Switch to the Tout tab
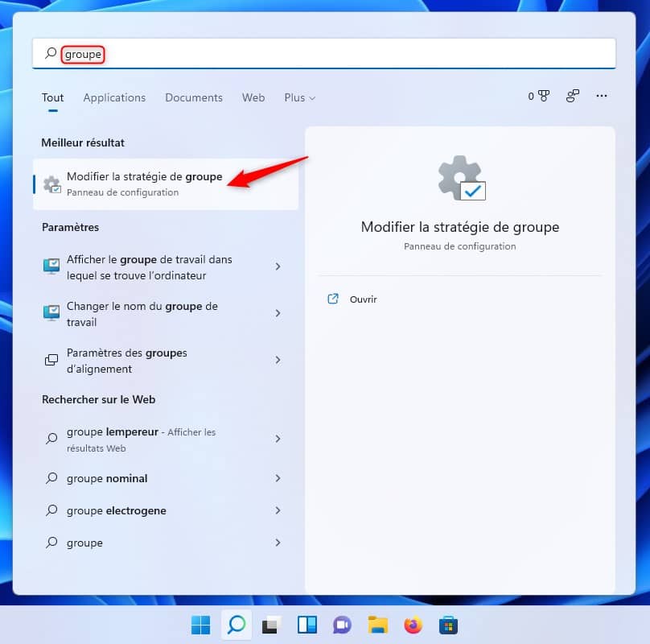The image size is (650, 644). 52,98
